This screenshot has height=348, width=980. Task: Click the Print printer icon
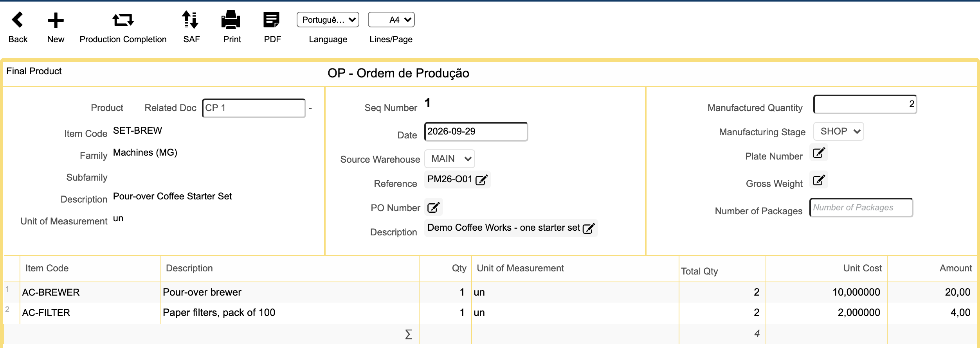[231, 20]
